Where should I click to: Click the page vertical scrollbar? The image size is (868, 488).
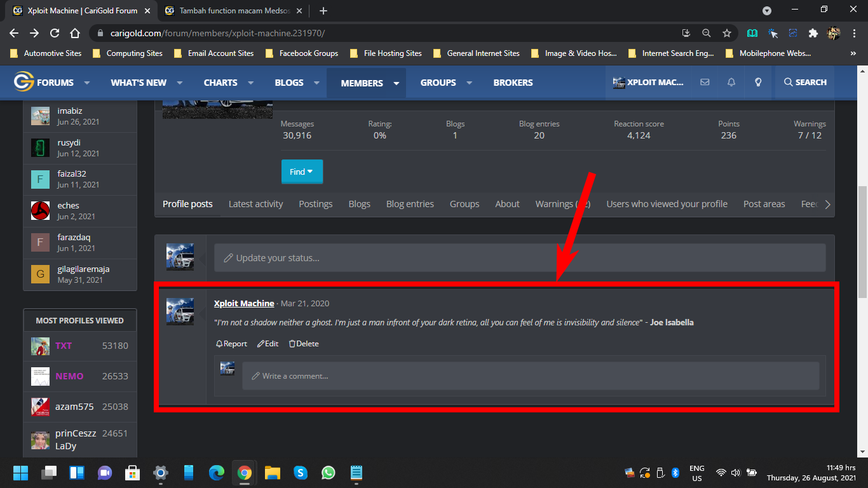(862, 242)
